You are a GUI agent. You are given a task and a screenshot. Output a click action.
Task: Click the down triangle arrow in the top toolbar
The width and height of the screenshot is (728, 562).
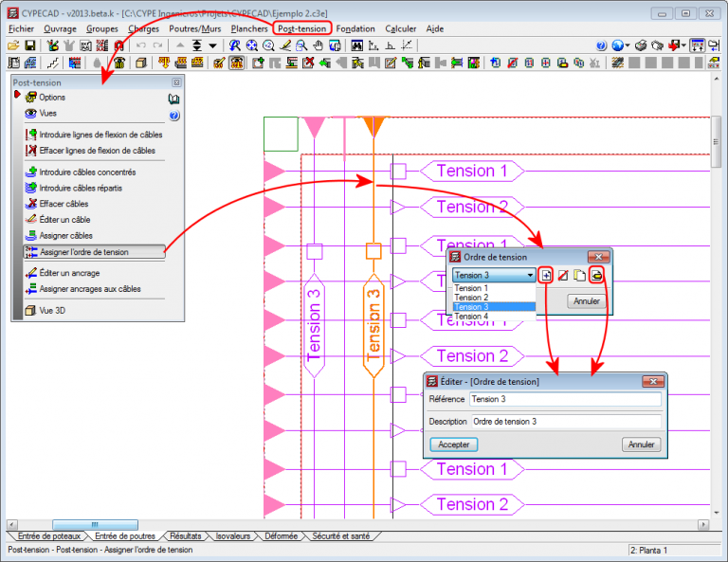click(212, 45)
